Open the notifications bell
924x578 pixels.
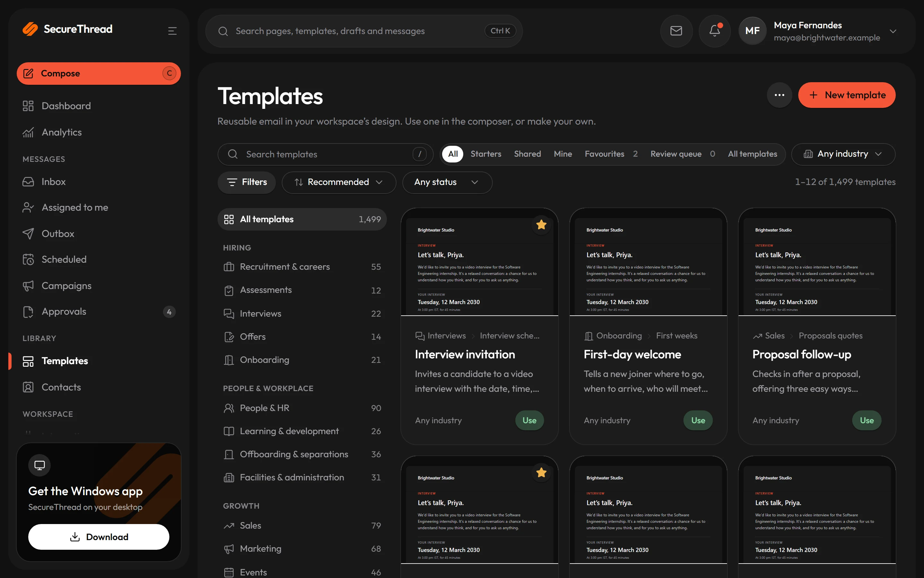[x=714, y=31]
